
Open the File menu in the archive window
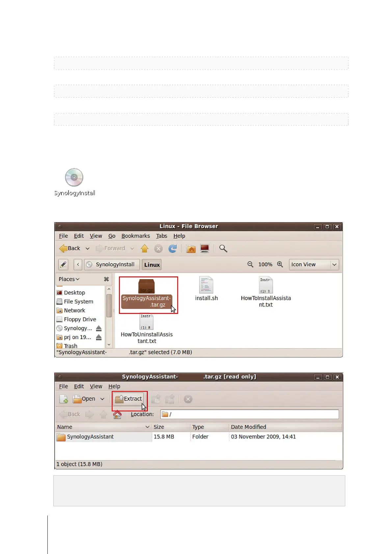63,386
